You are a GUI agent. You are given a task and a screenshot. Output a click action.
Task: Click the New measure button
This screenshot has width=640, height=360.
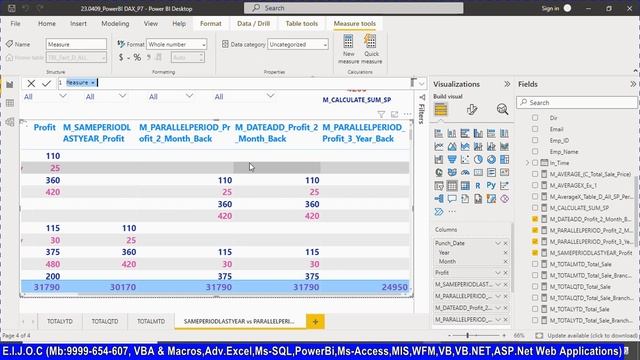pyautogui.click(x=349, y=49)
